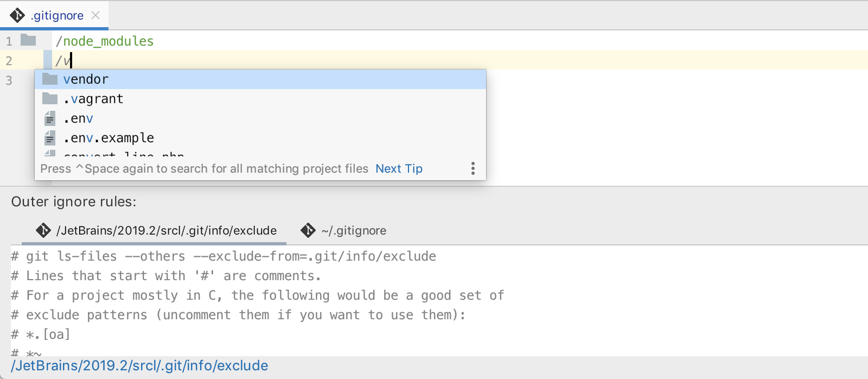The width and height of the screenshot is (868, 379).
Task: Place cursor in /node_modules line
Action: click(x=105, y=41)
